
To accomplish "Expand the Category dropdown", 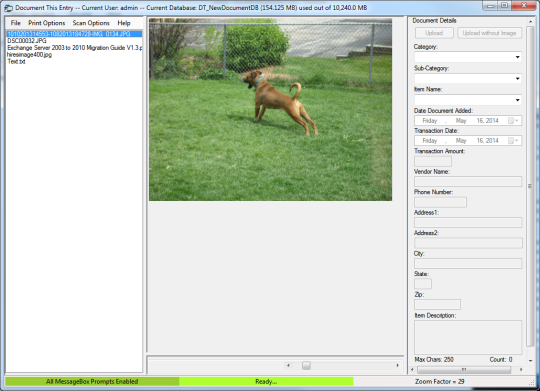I will pyautogui.click(x=517, y=57).
